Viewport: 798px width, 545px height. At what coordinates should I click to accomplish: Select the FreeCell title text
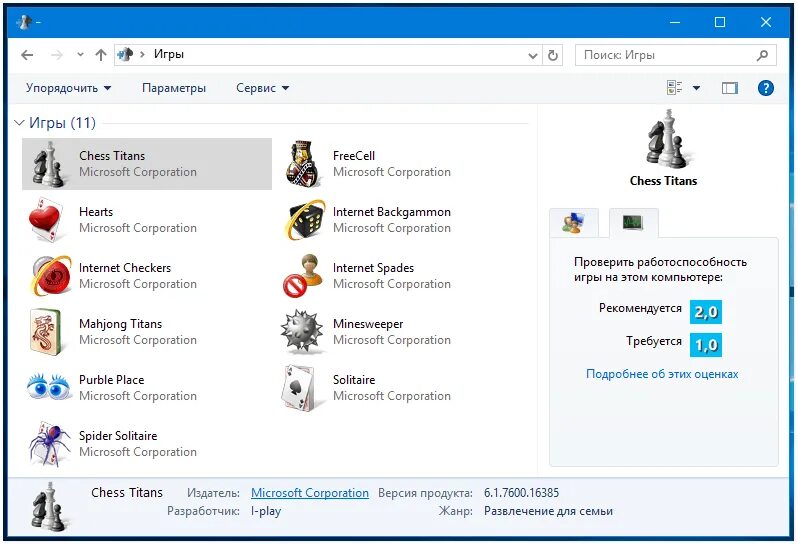click(354, 156)
